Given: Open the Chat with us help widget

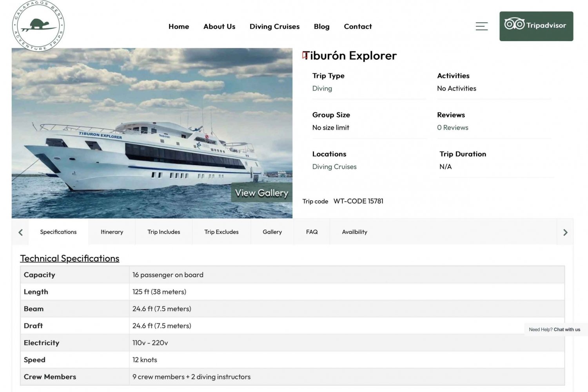Looking at the screenshot, I should click(x=554, y=329).
